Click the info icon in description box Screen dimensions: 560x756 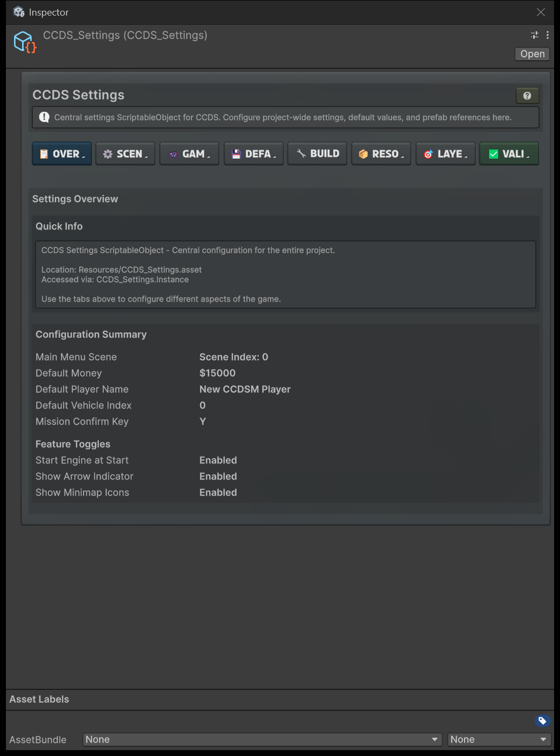coord(44,117)
